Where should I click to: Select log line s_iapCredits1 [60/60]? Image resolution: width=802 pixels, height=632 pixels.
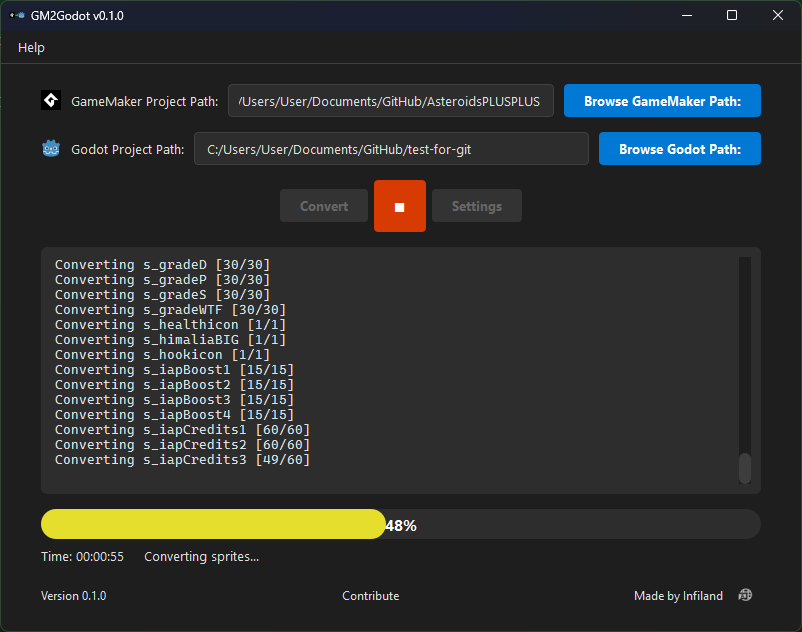click(183, 430)
